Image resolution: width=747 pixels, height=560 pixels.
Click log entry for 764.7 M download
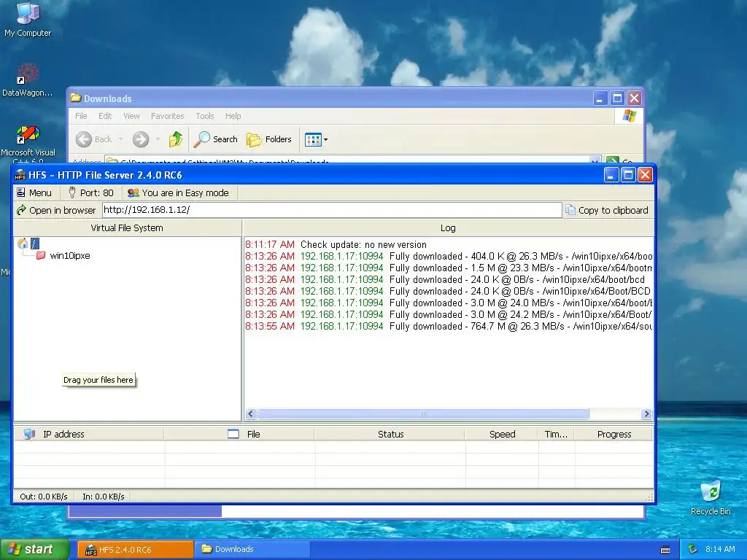pyautogui.click(x=449, y=326)
